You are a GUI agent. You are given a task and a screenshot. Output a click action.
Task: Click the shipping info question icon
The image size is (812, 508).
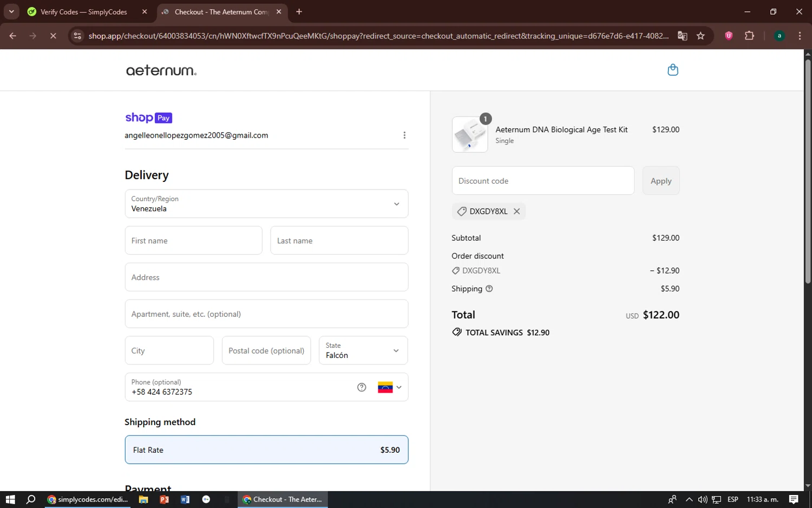coord(489,289)
